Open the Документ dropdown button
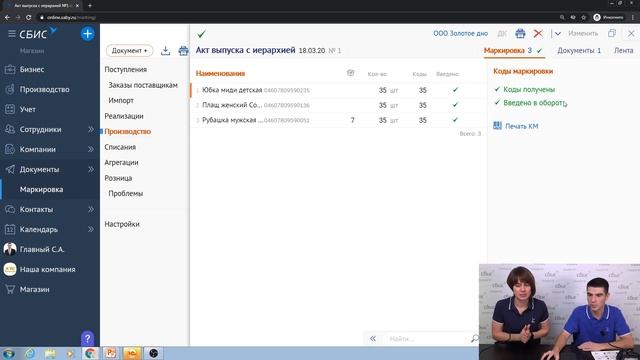The image size is (640, 360). [x=129, y=51]
